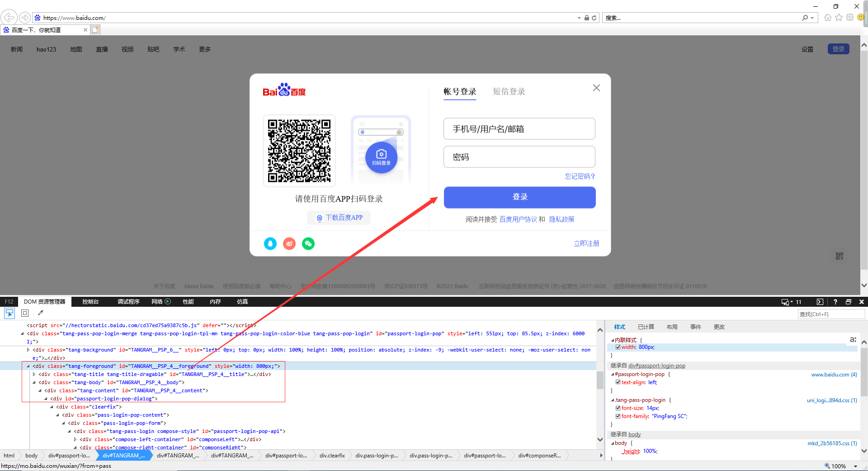Disable the text-align: left style checkbox
868x471 pixels.
pyautogui.click(x=618, y=382)
